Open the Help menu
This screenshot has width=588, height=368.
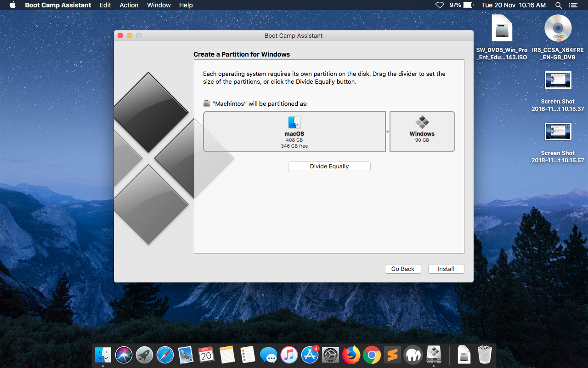coord(186,5)
